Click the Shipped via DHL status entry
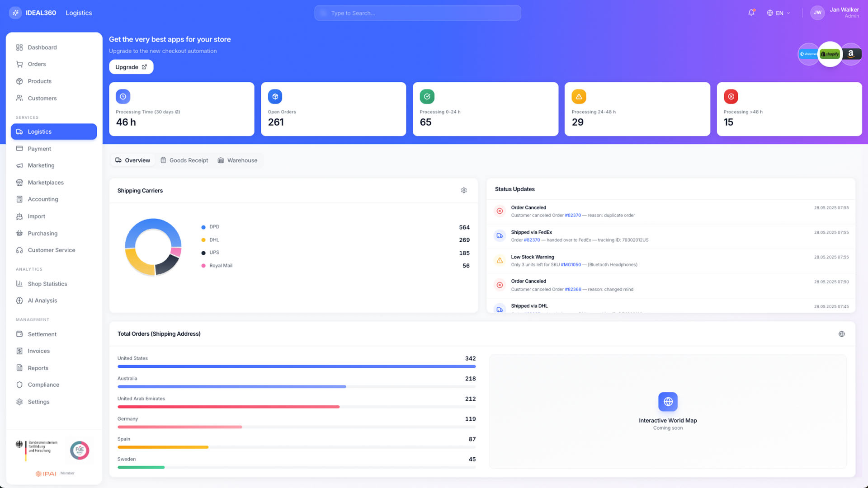This screenshot has height=488, width=868. point(671,306)
